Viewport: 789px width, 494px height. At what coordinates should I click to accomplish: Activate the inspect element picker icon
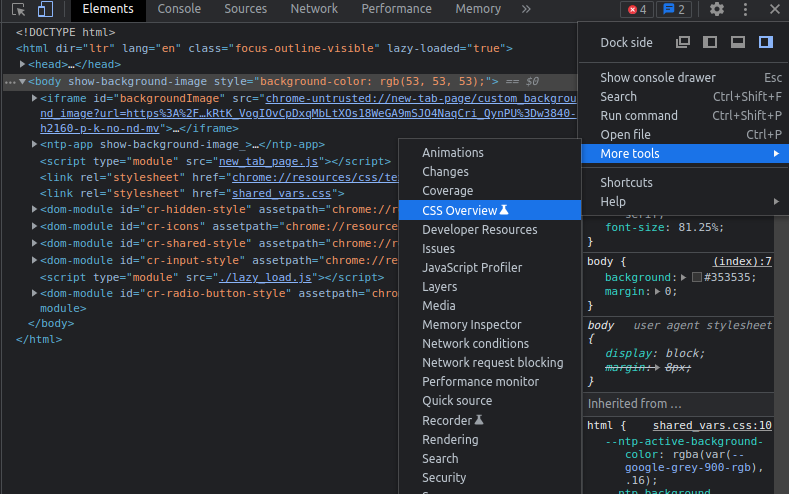tap(19, 9)
